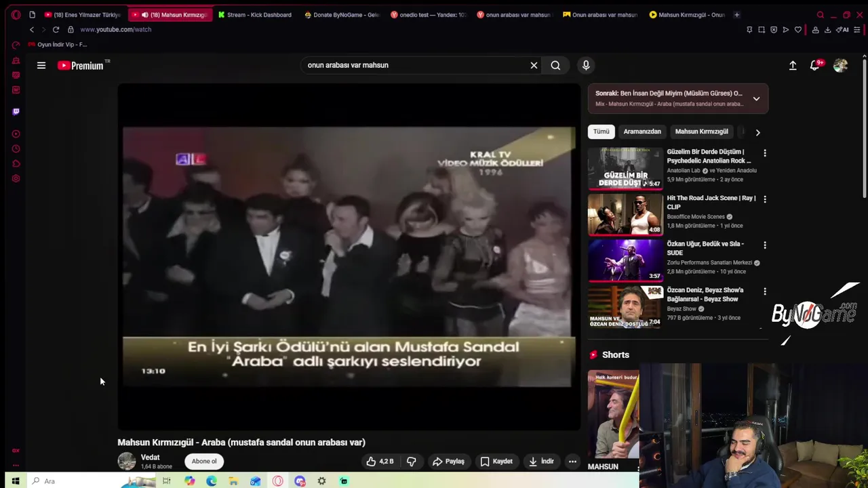868x488 pixels.
Task: Open the YouTube create/upload icon
Action: (x=793, y=65)
